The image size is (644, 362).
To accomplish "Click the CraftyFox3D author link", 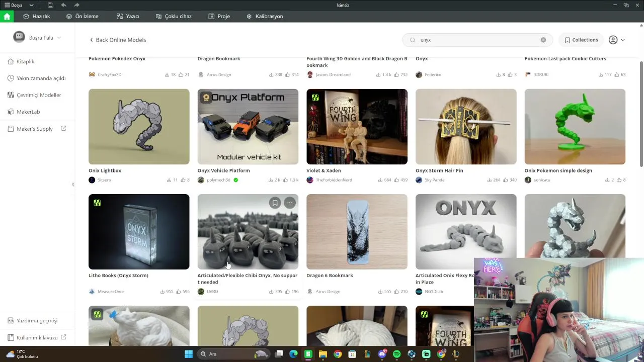I will pyautogui.click(x=109, y=74).
